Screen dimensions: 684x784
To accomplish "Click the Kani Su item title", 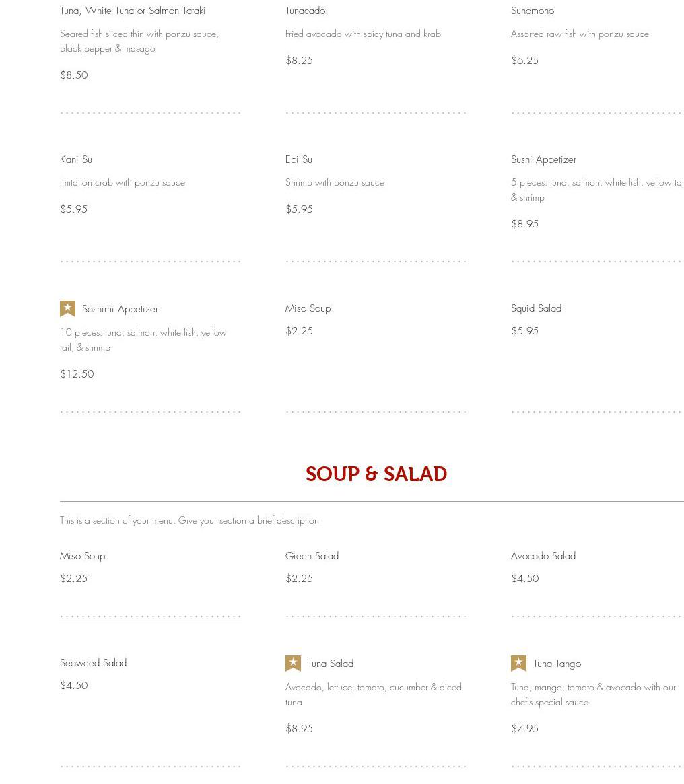I will click(x=75, y=159).
